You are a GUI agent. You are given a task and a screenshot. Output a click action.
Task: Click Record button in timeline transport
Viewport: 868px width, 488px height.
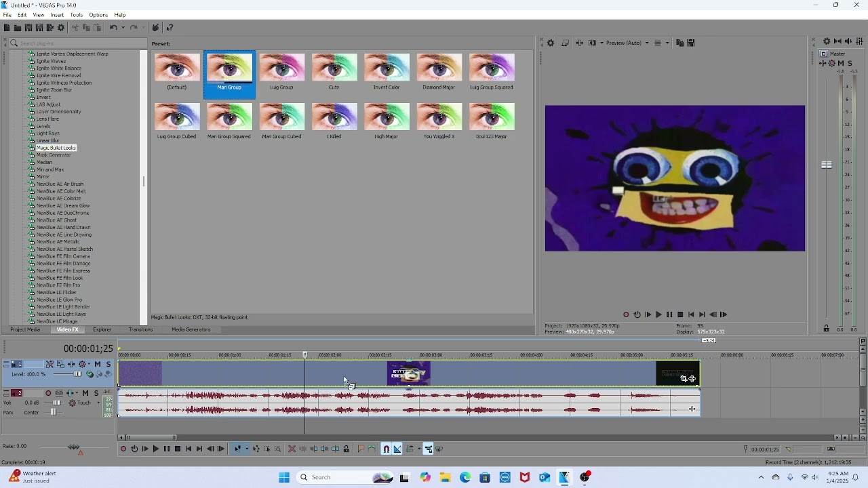coord(123,449)
